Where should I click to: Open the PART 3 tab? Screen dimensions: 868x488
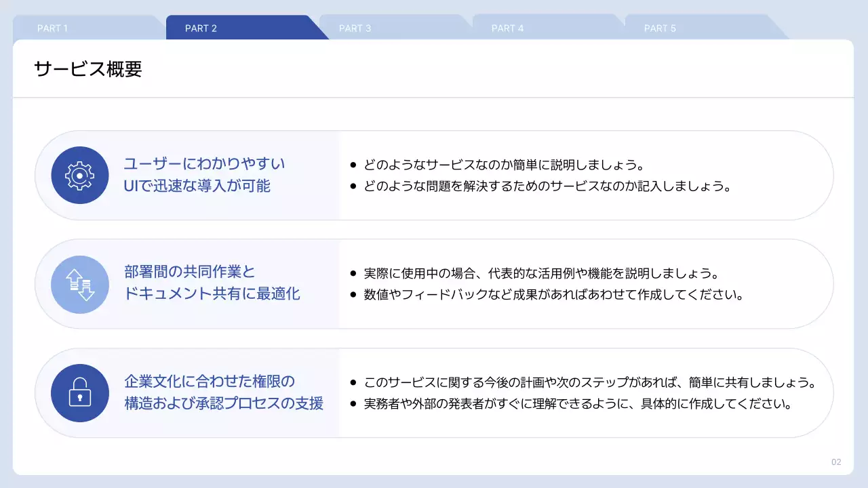[355, 28]
